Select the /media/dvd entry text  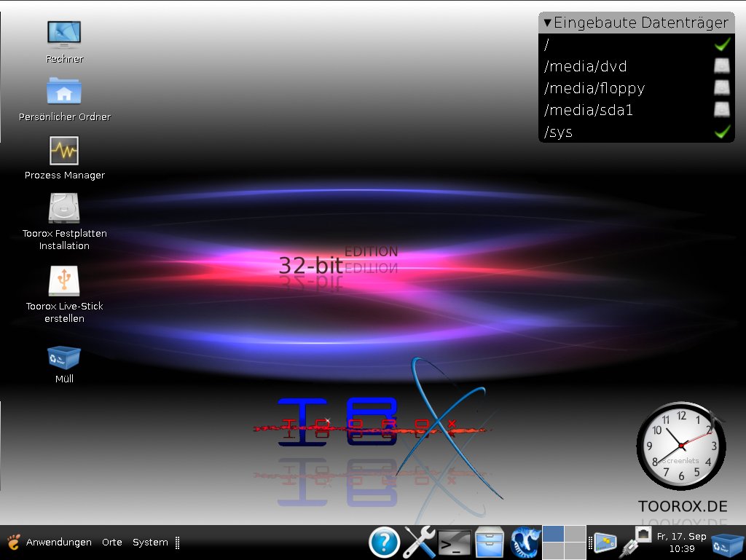click(585, 66)
